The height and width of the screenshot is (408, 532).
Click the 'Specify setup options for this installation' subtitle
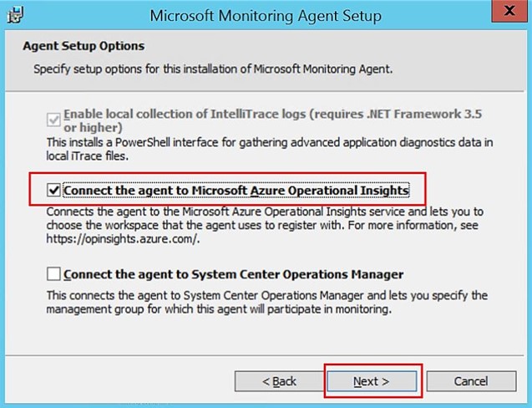(x=213, y=69)
